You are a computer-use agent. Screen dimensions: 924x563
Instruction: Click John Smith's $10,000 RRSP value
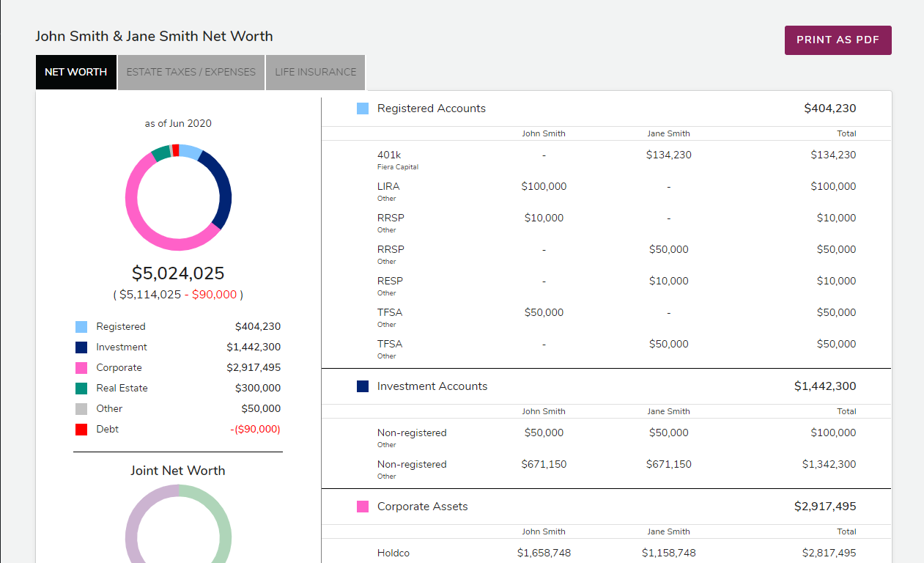coord(544,218)
